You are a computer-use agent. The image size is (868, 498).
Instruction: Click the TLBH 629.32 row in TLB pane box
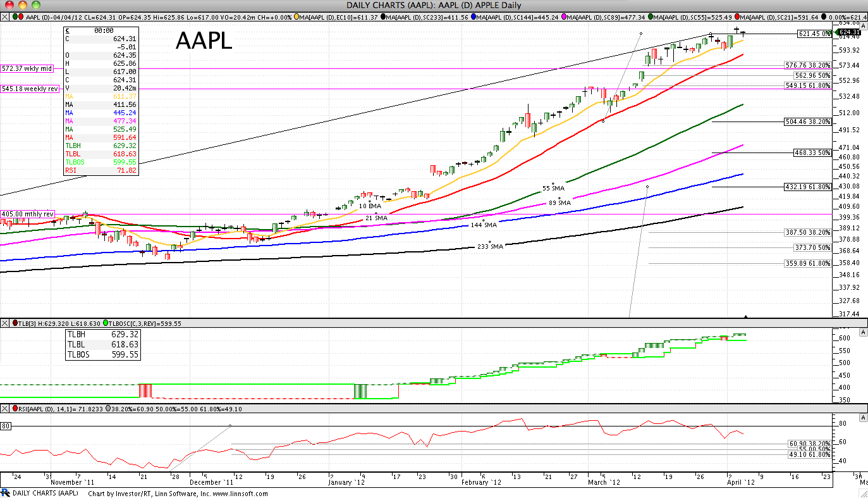click(102, 333)
